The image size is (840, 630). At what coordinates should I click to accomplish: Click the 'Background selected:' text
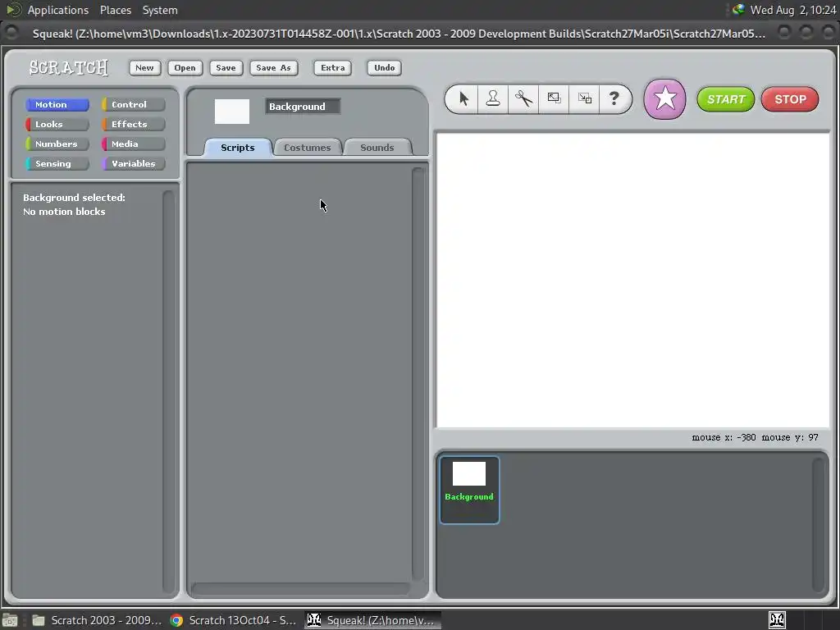pyautogui.click(x=74, y=198)
